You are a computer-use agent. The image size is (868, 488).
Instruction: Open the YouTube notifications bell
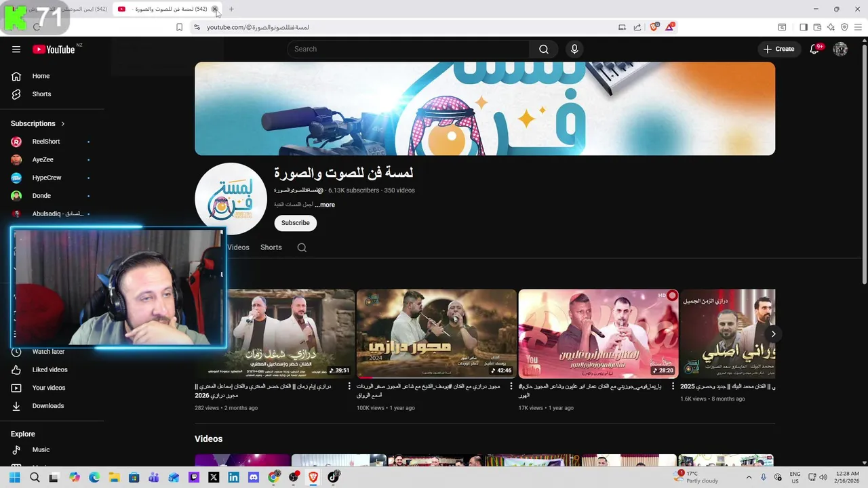coord(815,49)
